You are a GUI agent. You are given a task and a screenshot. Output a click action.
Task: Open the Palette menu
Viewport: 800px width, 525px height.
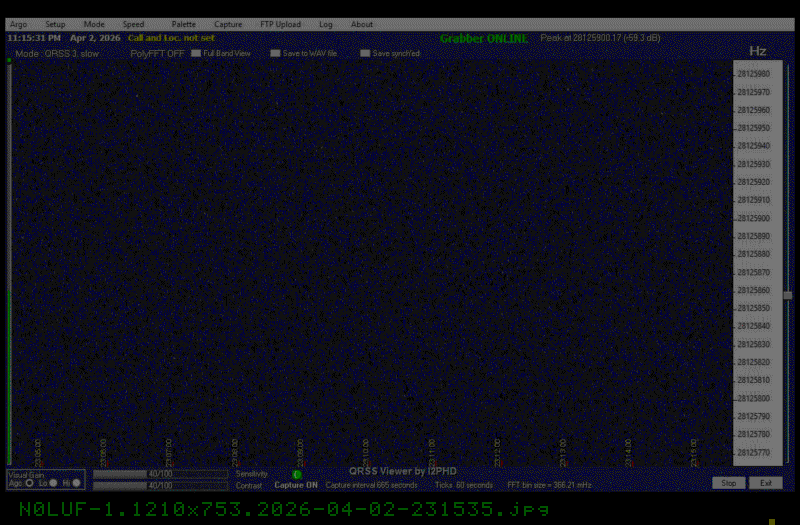pyautogui.click(x=183, y=24)
